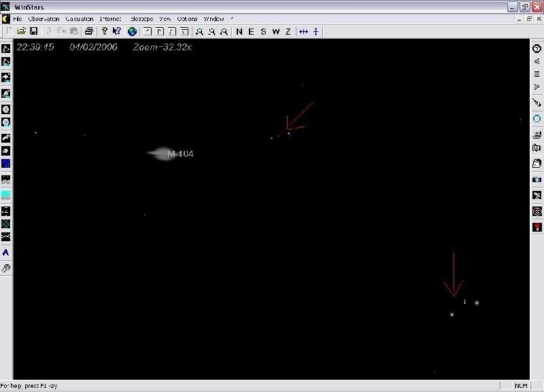Open the Window menu
544x392 pixels.
[x=214, y=19]
